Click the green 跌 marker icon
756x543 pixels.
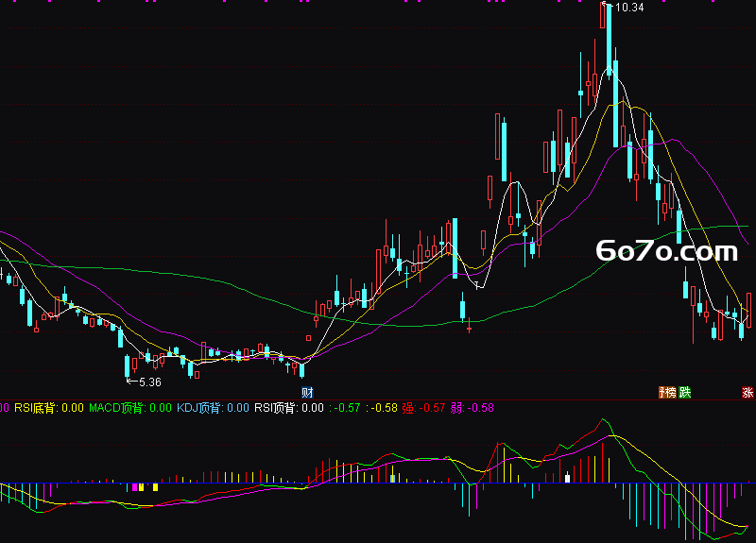click(684, 392)
